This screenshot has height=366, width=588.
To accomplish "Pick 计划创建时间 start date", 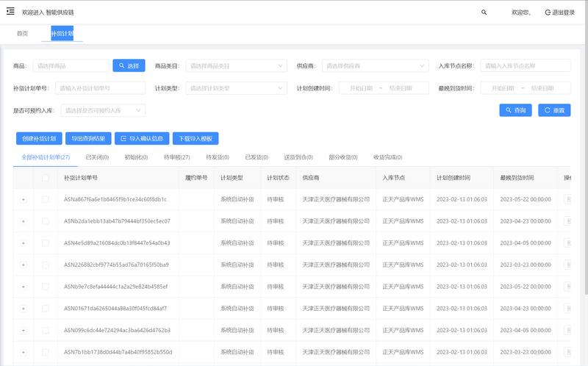I will [x=361, y=88].
